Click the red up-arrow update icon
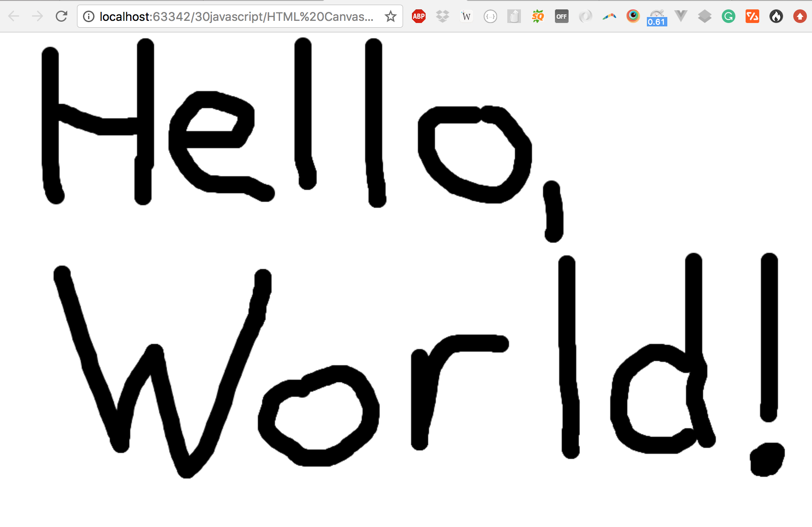Image resolution: width=812 pixels, height=527 pixels. (800, 17)
